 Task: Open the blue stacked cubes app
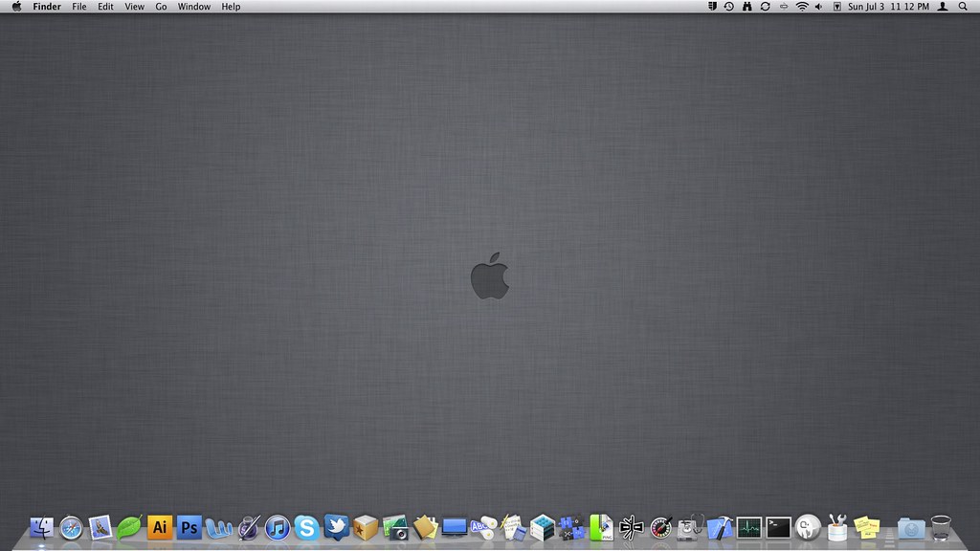coord(543,528)
